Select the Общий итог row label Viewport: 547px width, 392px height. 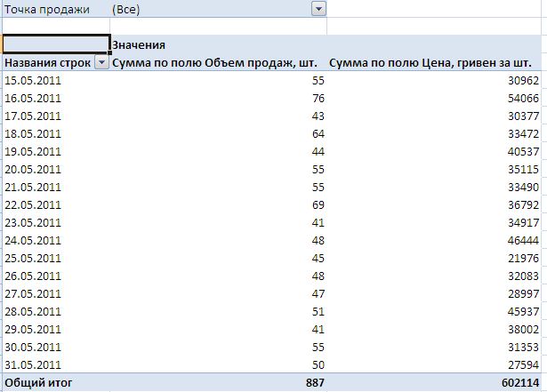coord(38,382)
